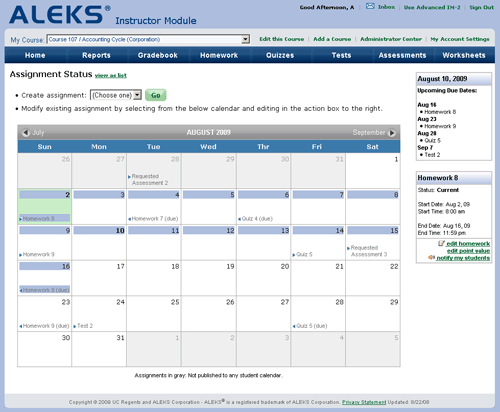500x412 pixels.
Task: Click the green Go button
Action: coord(156,95)
